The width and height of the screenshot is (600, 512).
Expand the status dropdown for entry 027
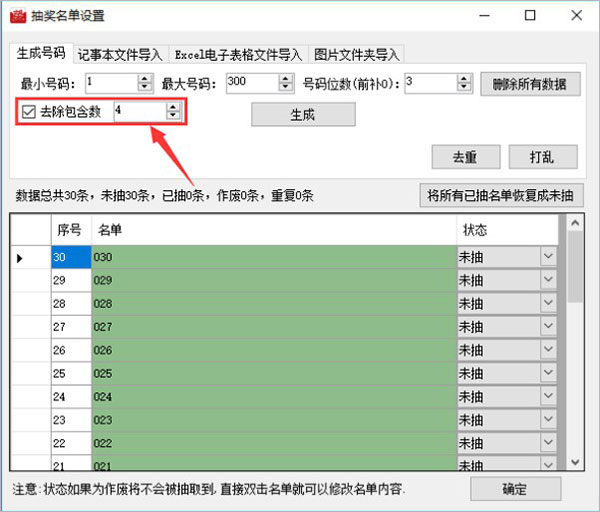click(548, 326)
